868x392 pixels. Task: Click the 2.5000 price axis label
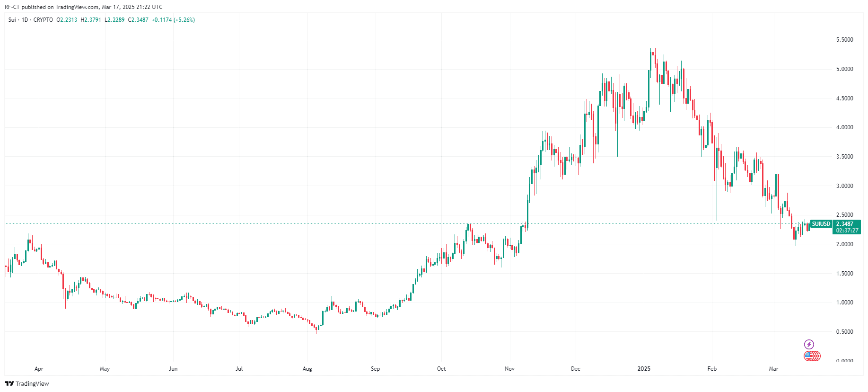click(x=844, y=215)
